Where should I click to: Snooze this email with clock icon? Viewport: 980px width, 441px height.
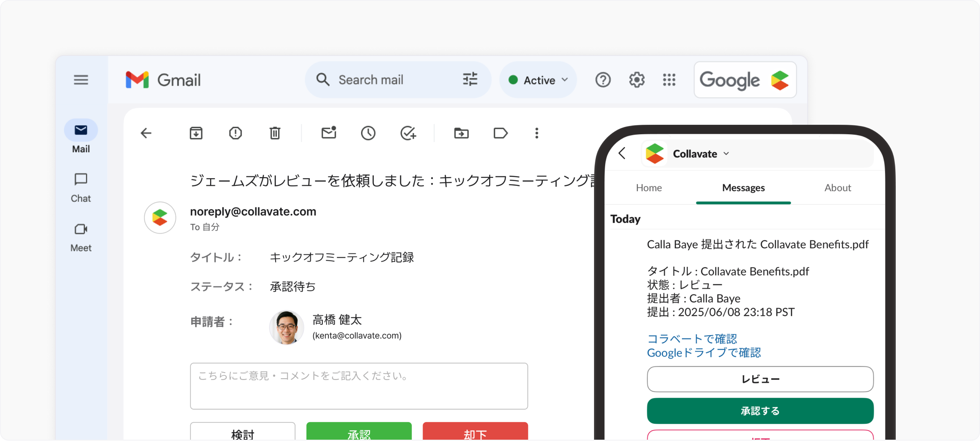pyautogui.click(x=368, y=133)
